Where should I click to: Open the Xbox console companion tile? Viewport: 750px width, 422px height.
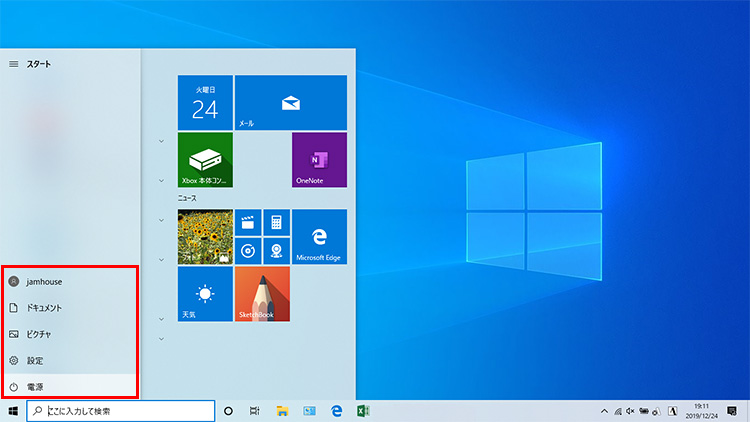pos(205,160)
